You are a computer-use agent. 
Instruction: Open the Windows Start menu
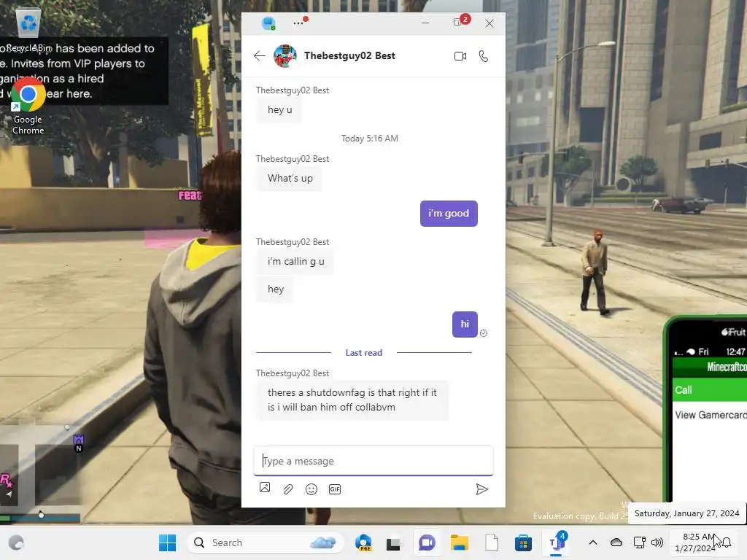pyautogui.click(x=167, y=542)
